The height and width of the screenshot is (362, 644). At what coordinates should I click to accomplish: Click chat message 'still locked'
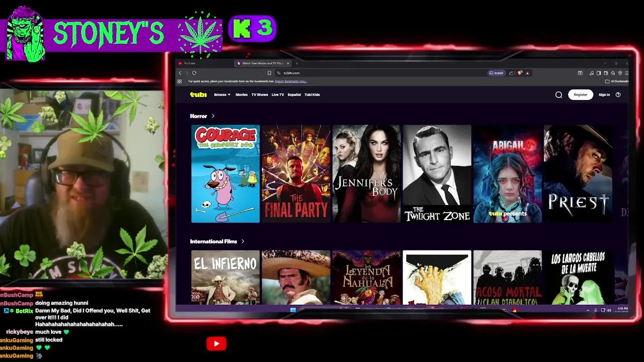(x=49, y=340)
